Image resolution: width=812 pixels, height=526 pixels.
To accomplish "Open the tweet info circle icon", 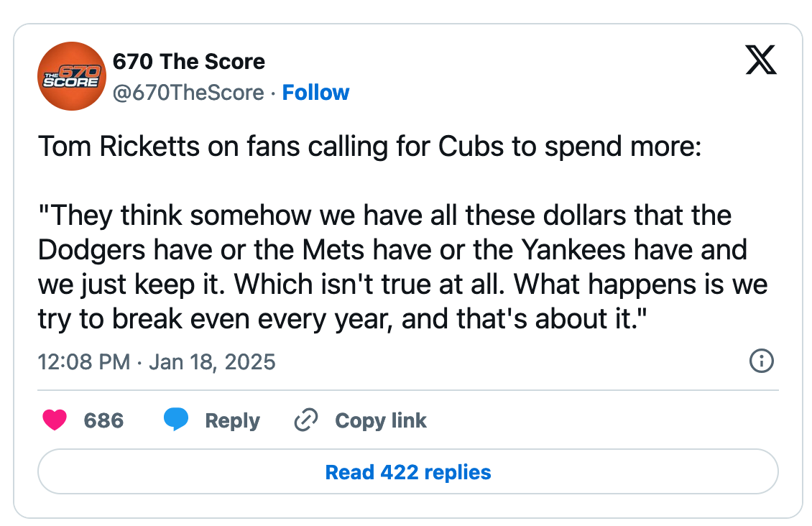I will [761, 361].
